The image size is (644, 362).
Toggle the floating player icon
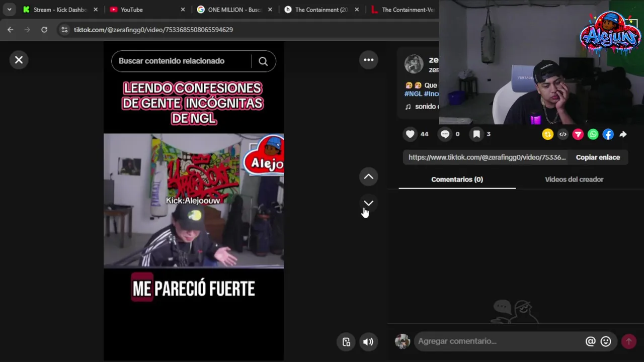click(346, 342)
